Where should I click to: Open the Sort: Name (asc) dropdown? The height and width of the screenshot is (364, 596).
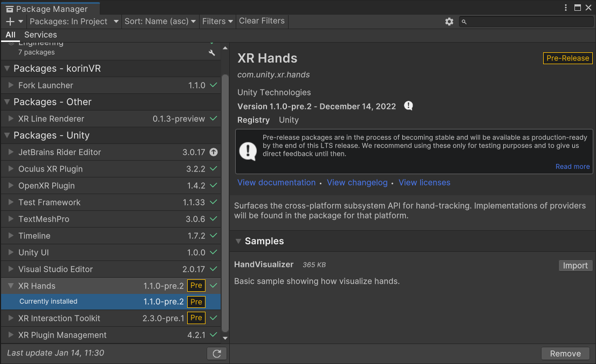pos(160,22)
